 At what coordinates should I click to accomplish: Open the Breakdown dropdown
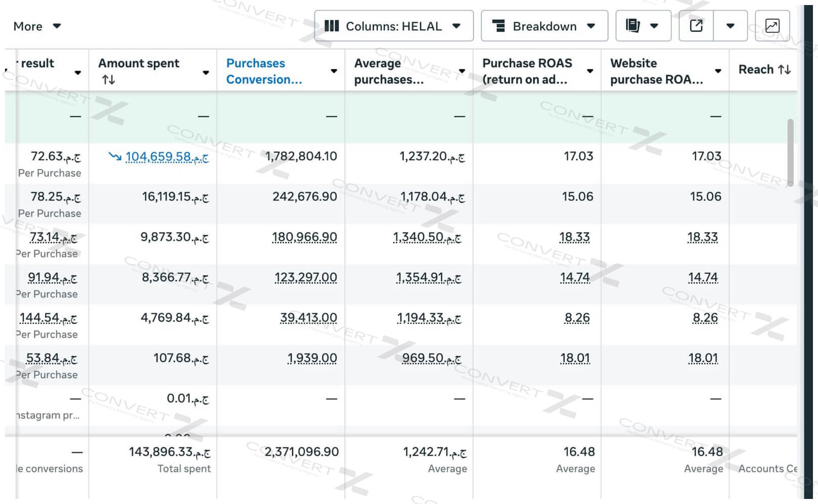(544, 26)
